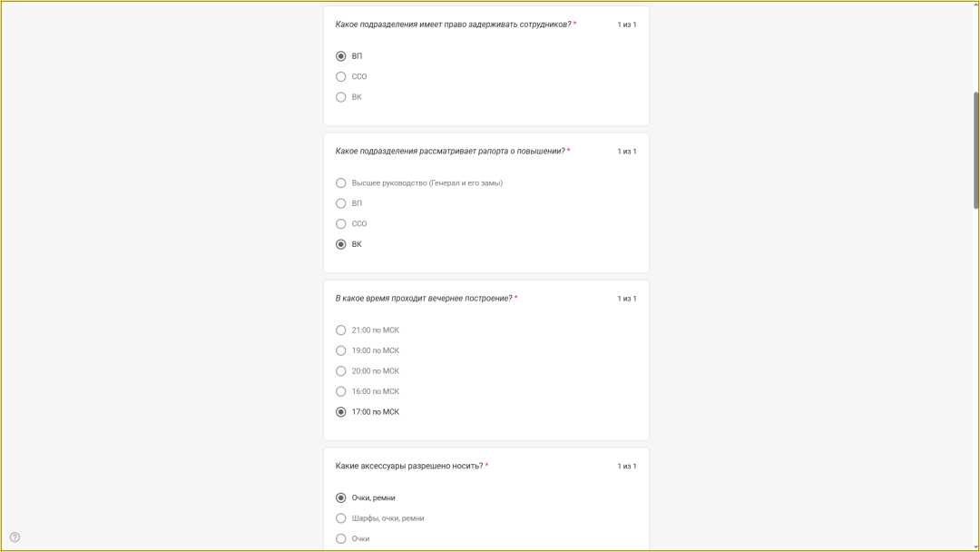Click the allowed accessories question title
This screenshot has width=980, height=552.
click(x=409, y=467)
